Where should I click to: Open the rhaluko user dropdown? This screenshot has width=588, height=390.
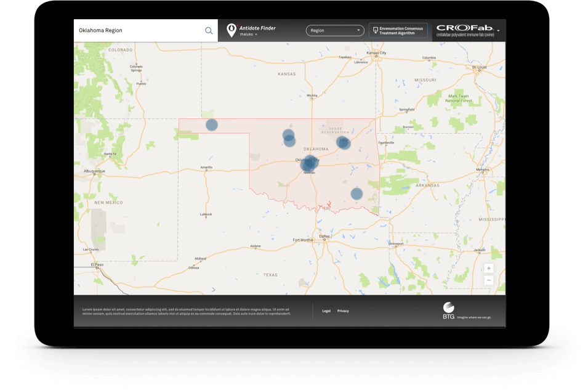tap(248, 35)
